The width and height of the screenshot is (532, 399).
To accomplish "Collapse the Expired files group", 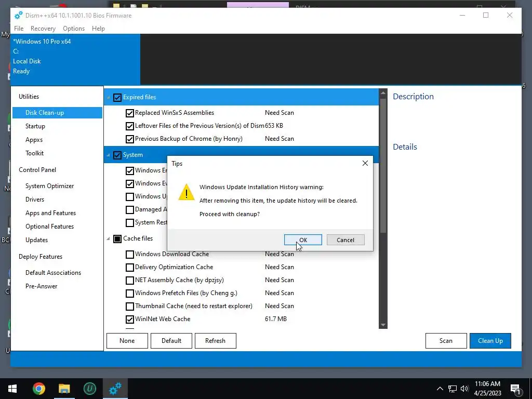I will coord(108,98).
